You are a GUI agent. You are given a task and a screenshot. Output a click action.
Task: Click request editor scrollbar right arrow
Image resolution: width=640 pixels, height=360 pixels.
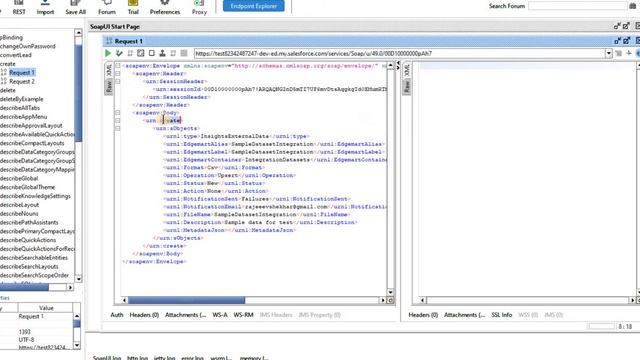pyautogui.click(x=382, y=300)
